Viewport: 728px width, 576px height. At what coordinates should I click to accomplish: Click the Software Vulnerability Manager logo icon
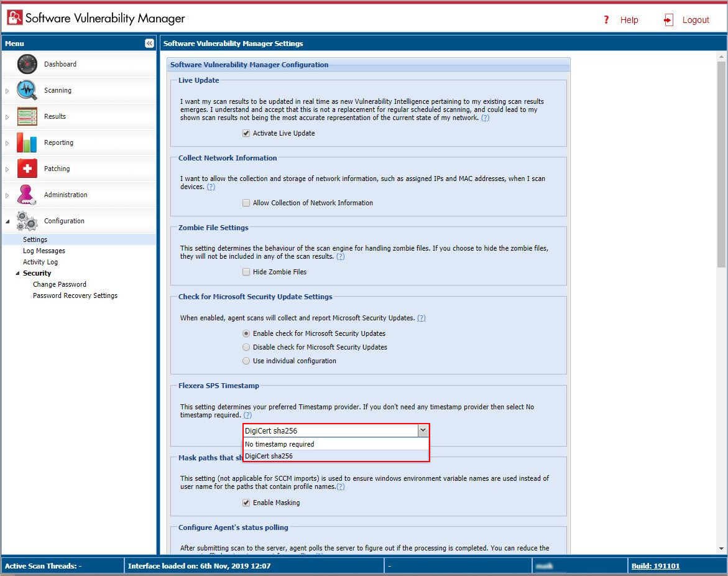15,17
